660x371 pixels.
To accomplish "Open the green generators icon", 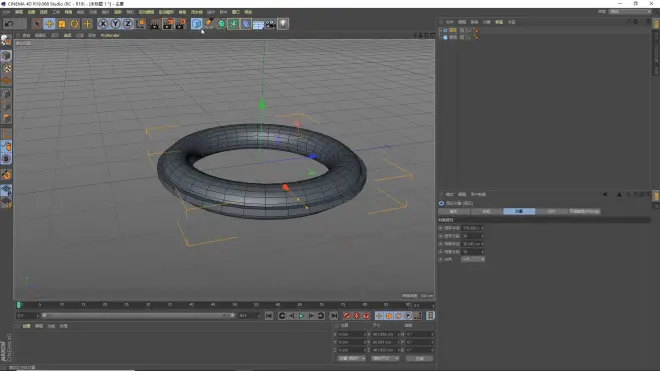I will 221,24.
